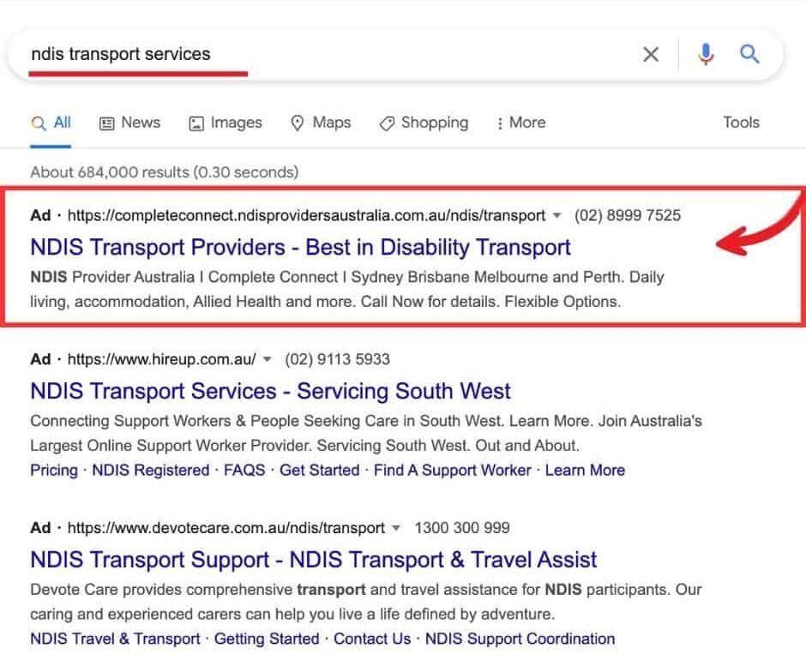Click the Contact Us sitelink
The width and height of the screenshot is (806, 672).
click(x=372, y=639)
